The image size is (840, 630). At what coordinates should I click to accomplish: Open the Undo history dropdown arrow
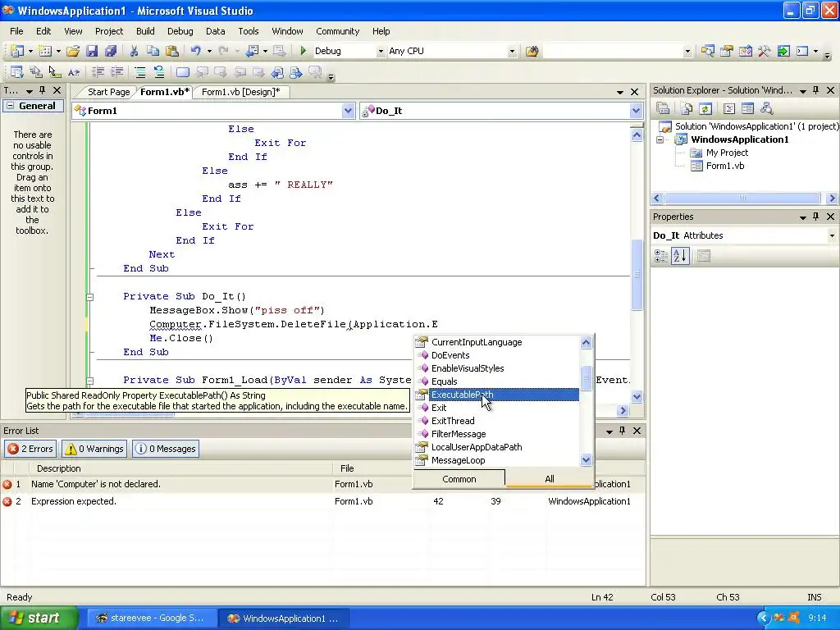(209, 52)
